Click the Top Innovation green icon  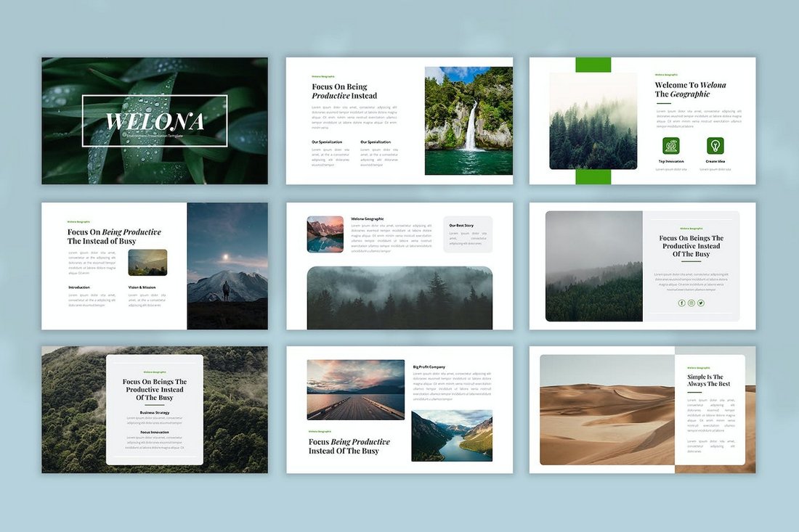pos(670,146)
